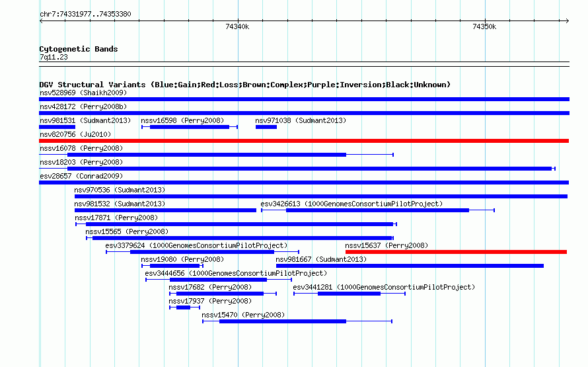The height and width of the screenshot is (367, 588).
Task: Click the 74340k ruler marker
Action: click(x=237, y=26)
